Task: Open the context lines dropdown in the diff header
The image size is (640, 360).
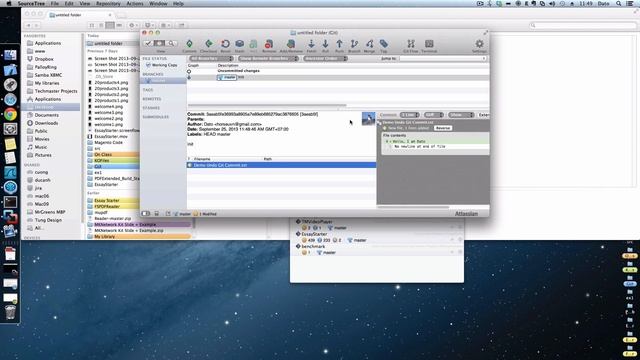Action: coord(409,115)
